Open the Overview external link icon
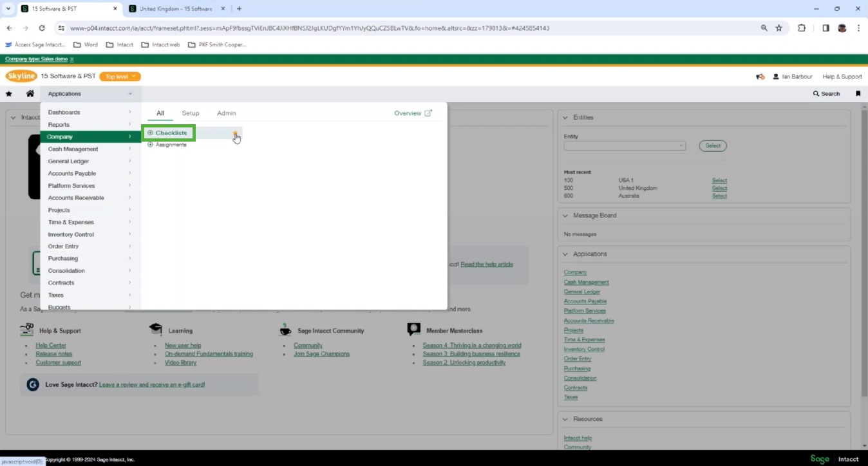Viewport: 868px width, 466px height. point(428,113)
